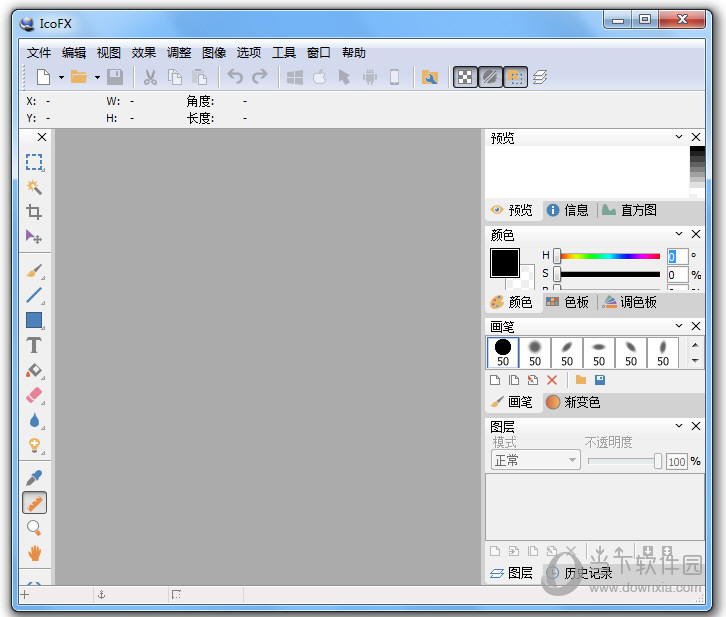Select the move tool with purple arrow

coord(34,237)
